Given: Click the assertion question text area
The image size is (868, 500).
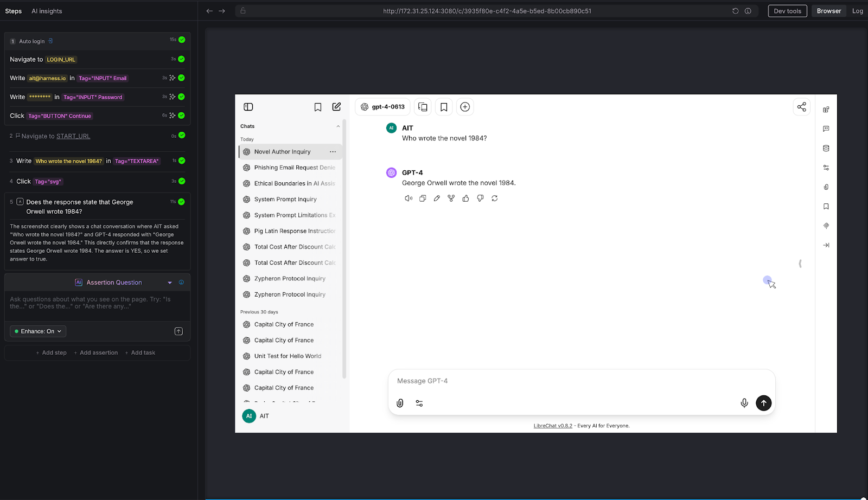Looking at the screenshot, I should point(97,306).
